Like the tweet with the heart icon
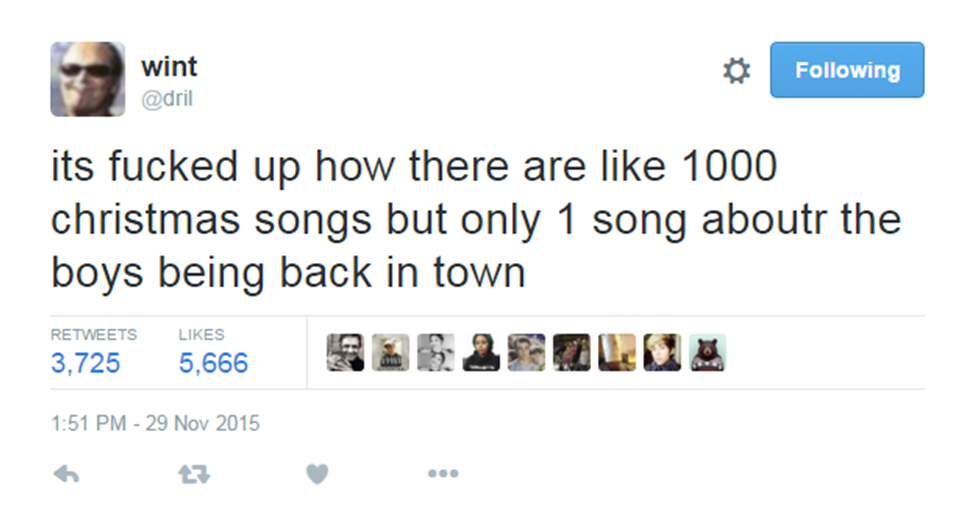This screenshot has width=979, height=512. 317,474
